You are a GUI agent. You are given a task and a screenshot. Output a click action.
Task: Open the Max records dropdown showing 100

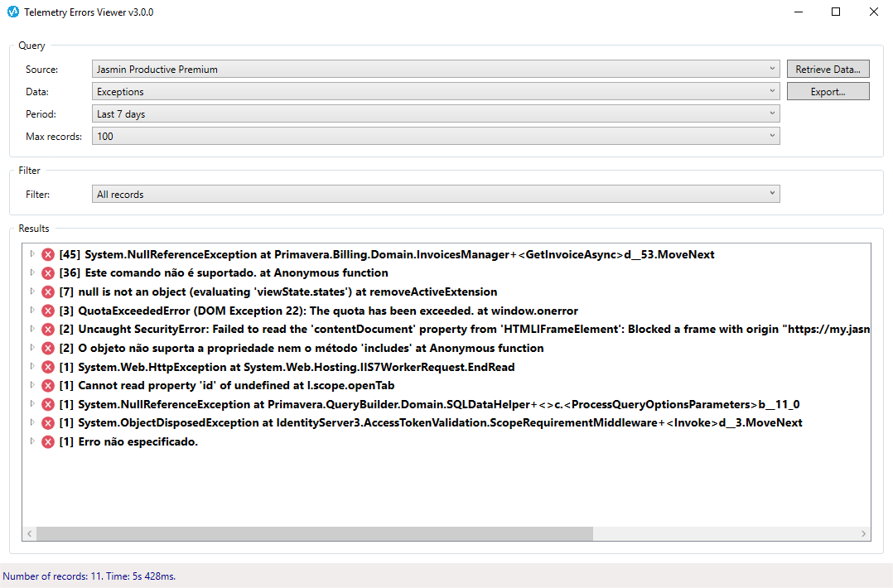[436, 136]
